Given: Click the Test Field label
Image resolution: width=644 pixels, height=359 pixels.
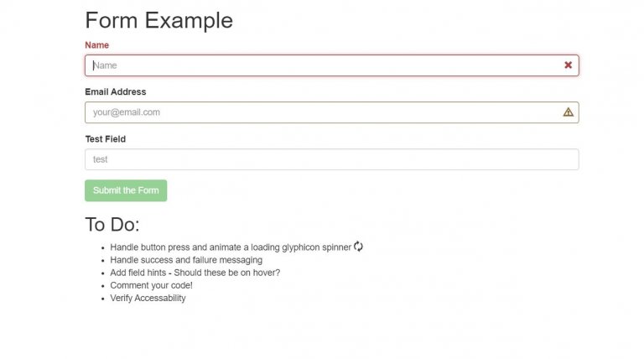Looking at the screenshot, I should tap(106, 139).
